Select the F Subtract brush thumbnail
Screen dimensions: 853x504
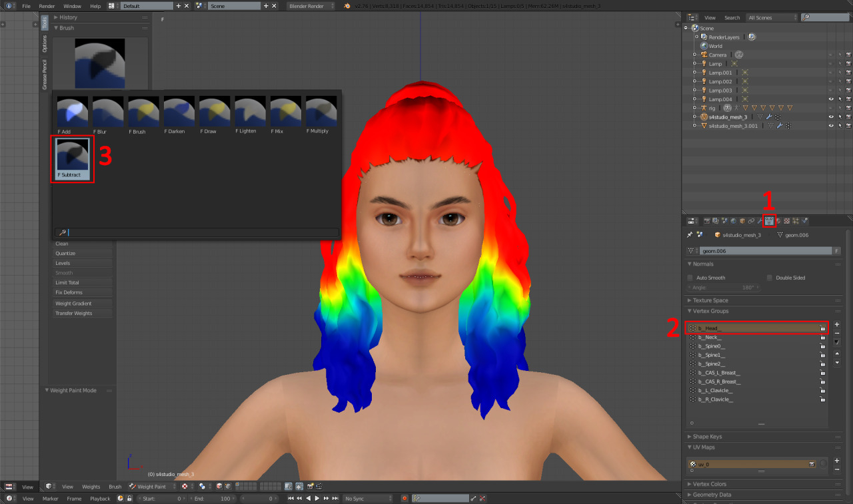(x=73, y=158)
